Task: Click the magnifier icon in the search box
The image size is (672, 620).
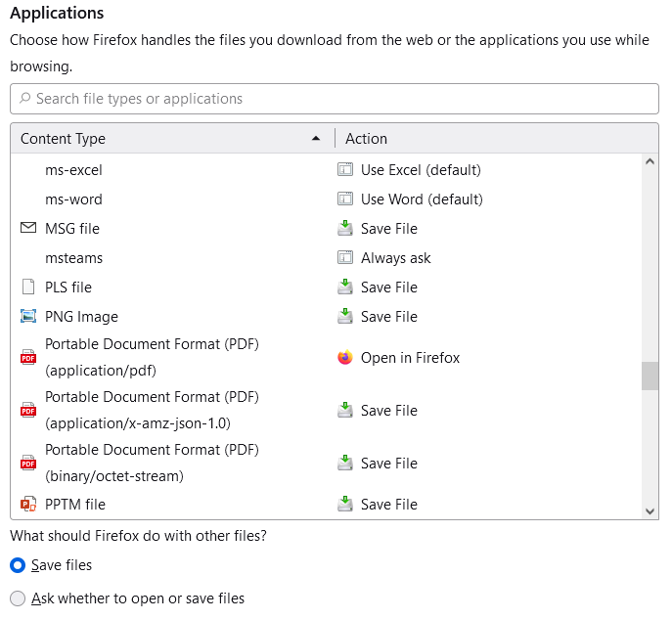Action: click(24, 99)
